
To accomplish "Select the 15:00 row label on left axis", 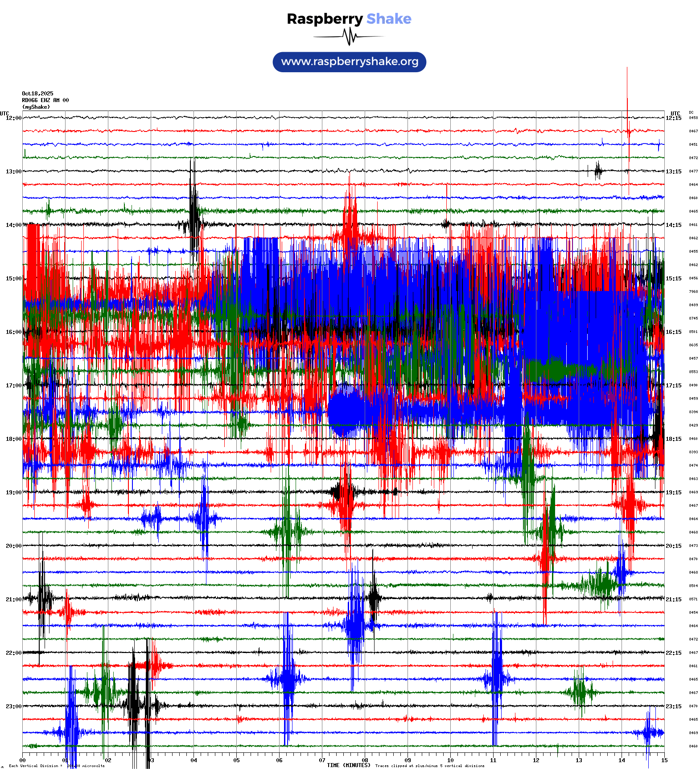I will coord(13,279).
